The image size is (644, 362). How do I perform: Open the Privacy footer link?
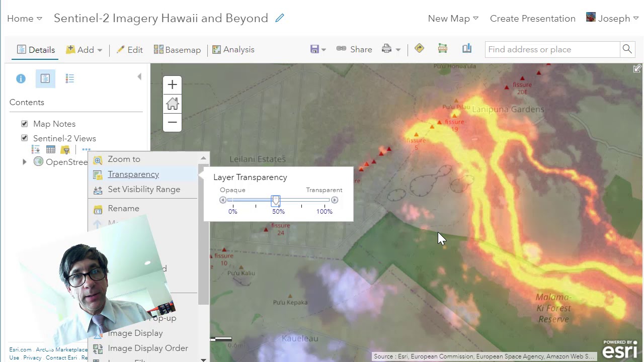click(x=32, y=357)
